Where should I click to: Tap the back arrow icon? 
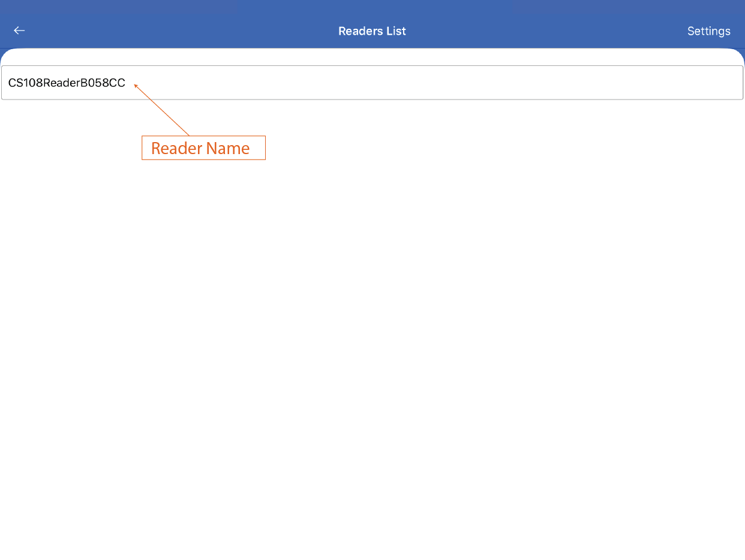tap(19, 31)
